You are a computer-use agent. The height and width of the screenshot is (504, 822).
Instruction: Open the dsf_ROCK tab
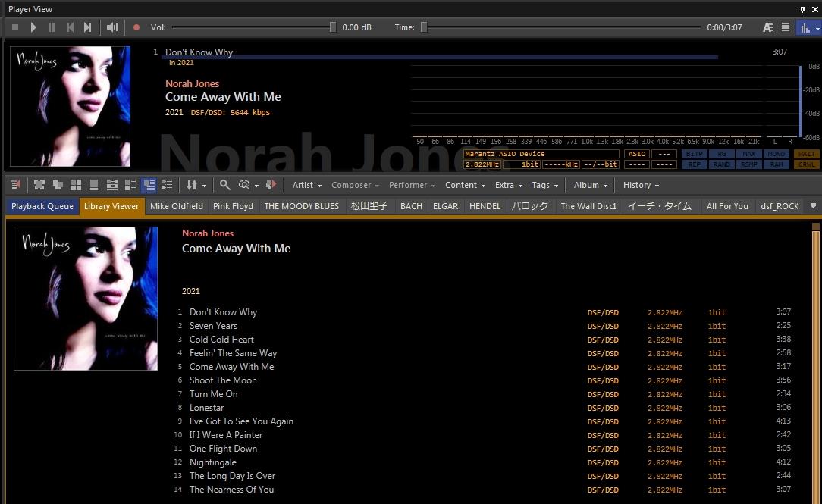point(780,206)
